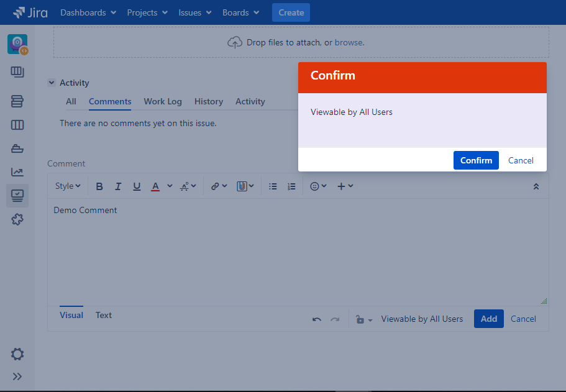Toggle underline formatting
The image size is (566, 392).
click(x=137, y=186)
